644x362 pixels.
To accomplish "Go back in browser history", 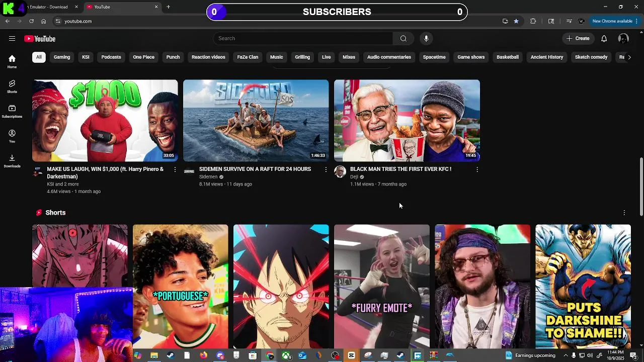I will tap(8, 21).
